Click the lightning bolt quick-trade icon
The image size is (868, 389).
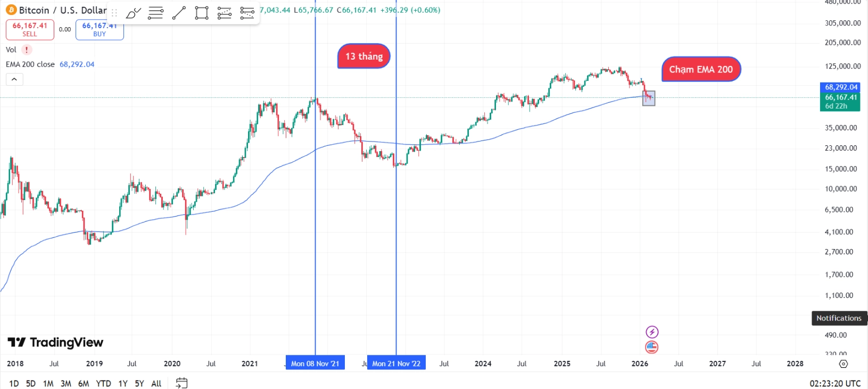tap(651, 332)
